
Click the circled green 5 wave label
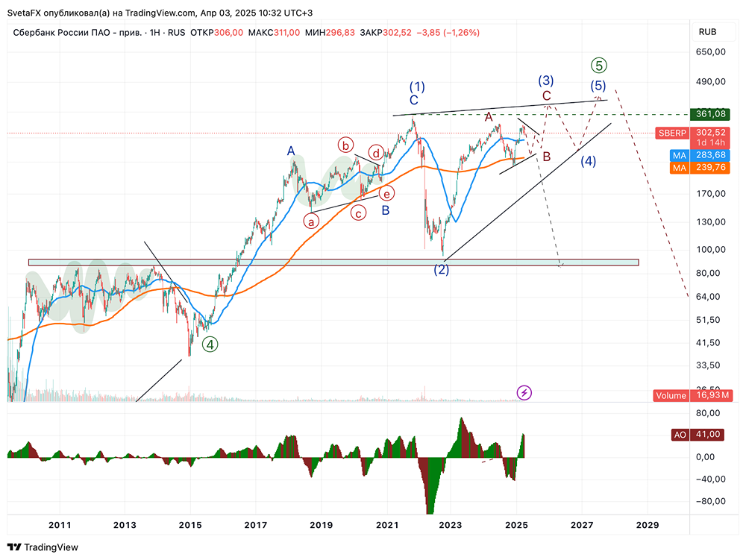[x=598, y=66]
